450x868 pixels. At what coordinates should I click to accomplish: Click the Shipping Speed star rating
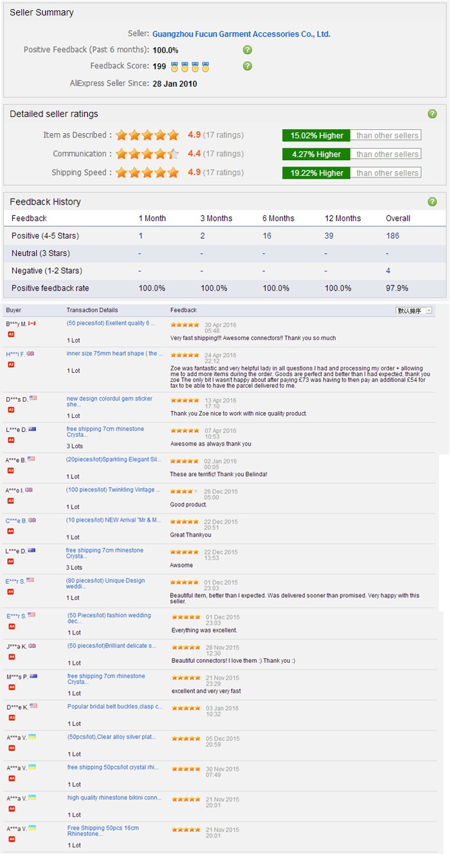[x=148, y=172]
